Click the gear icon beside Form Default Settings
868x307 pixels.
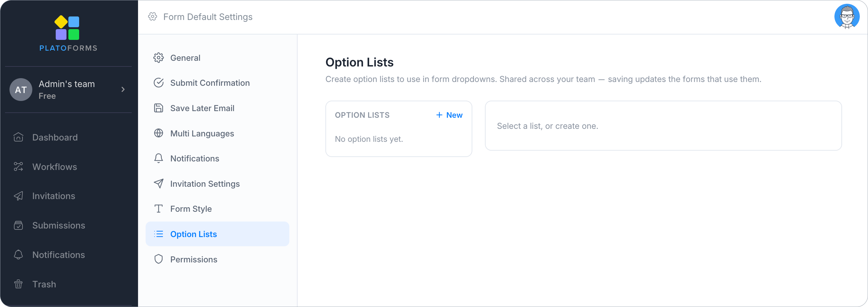(153, 16)
